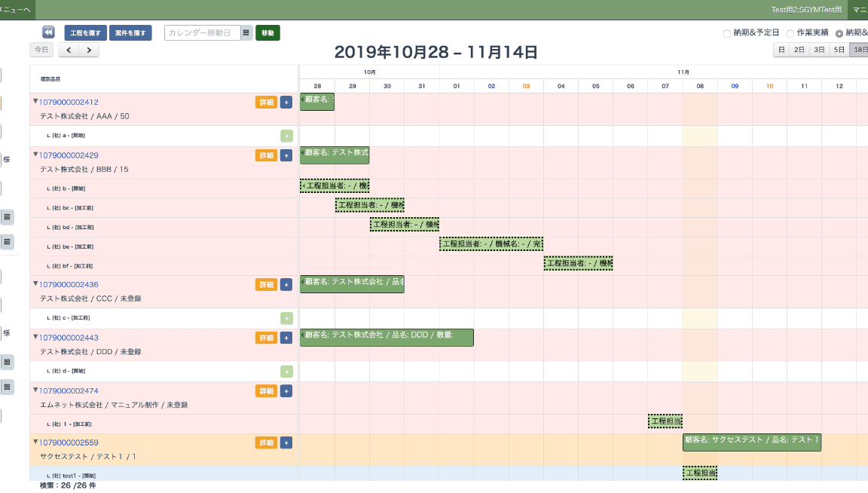Click blue plus icon for project 1079000002443
Screen dimensions: 868x493
click(286, 338)
